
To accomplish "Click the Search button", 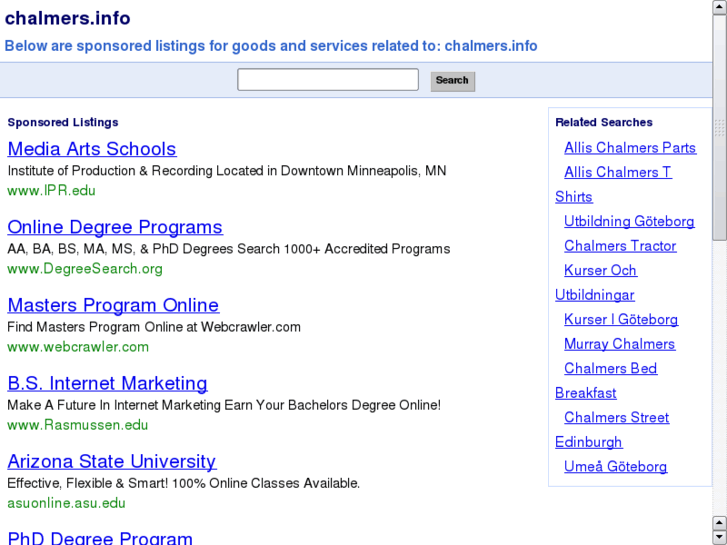I will pos(453,81).
